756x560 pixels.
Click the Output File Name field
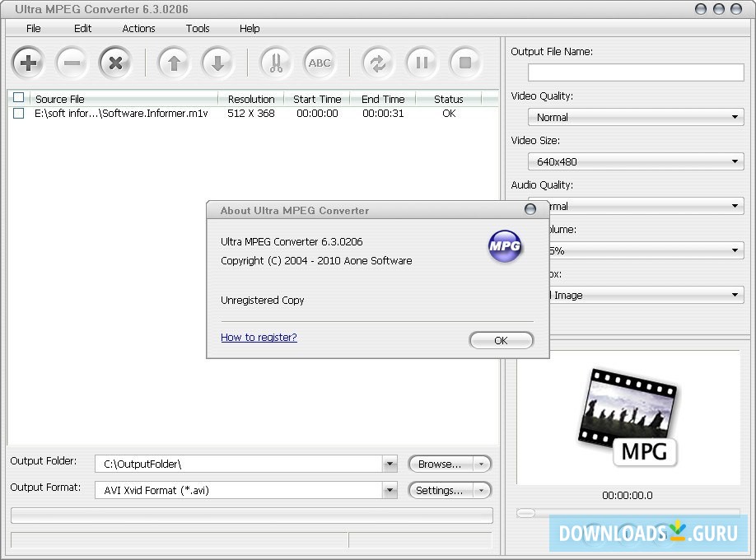[x=635, y=72]
